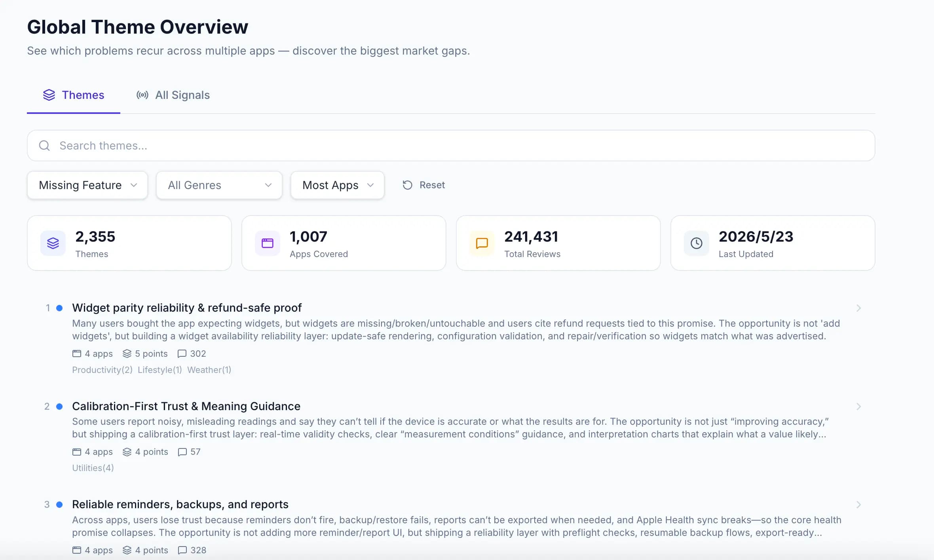The height and width of the screenshot is (560, 934).
Task: Open the All Genres dropdown
Action: point(219,185)
